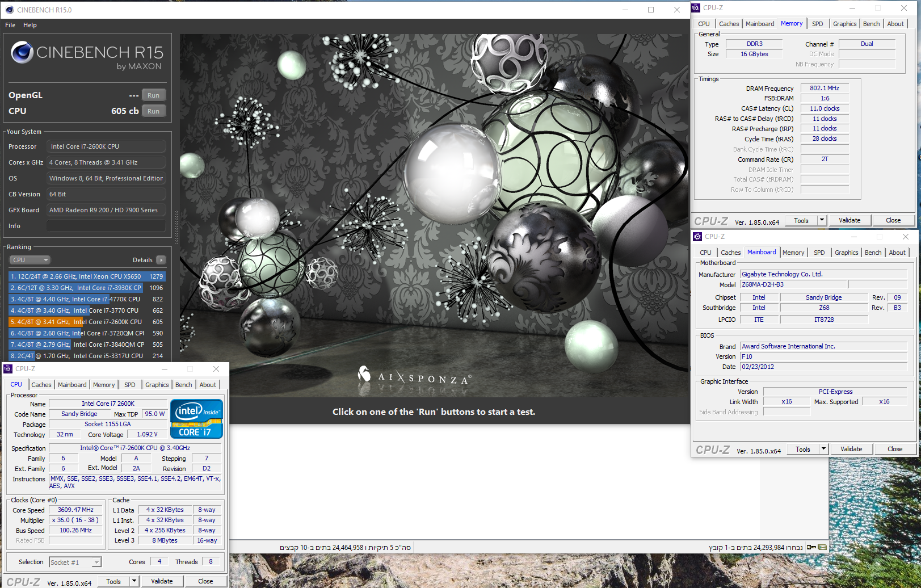The width and height of the screenshot is (921, 588).
Task: Click the Core Voltage value 1.092 V
Action: tap(147, 434)
